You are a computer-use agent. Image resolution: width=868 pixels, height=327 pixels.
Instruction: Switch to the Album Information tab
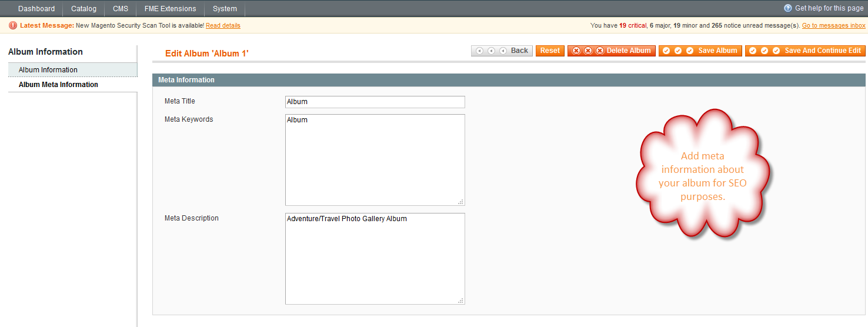pos(48,70)
